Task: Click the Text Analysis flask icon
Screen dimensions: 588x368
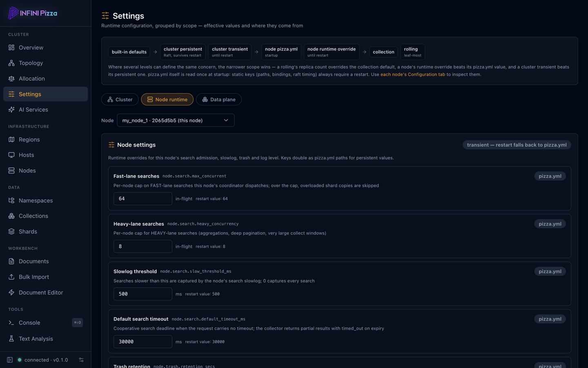Action: 11,339
